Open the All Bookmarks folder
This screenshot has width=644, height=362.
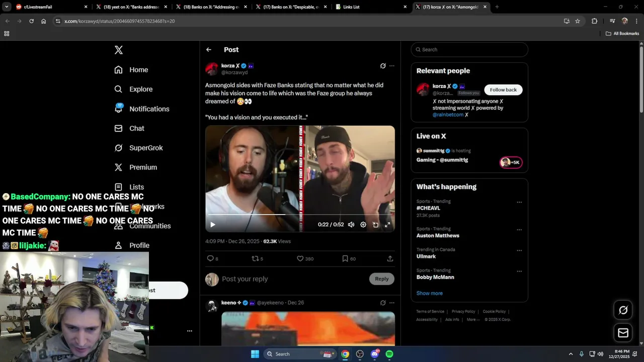click(622, 34)
